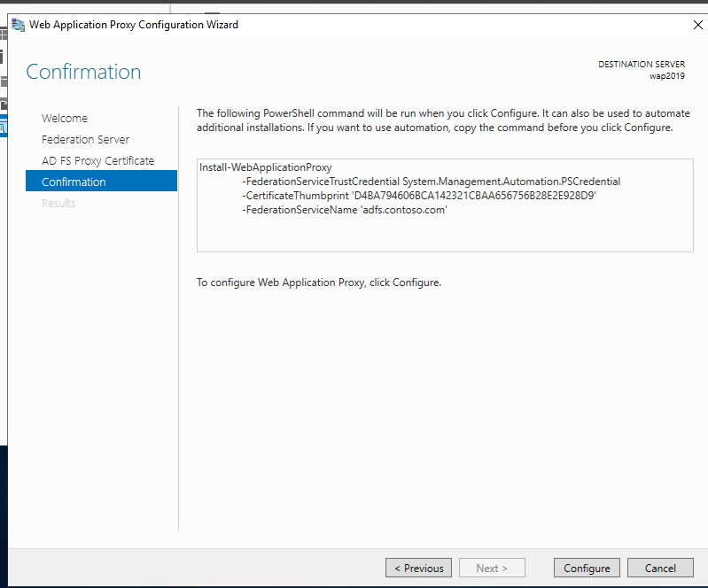Click the Previous button
The height and width of the screenshot is (588, 708).
(419, 568)
